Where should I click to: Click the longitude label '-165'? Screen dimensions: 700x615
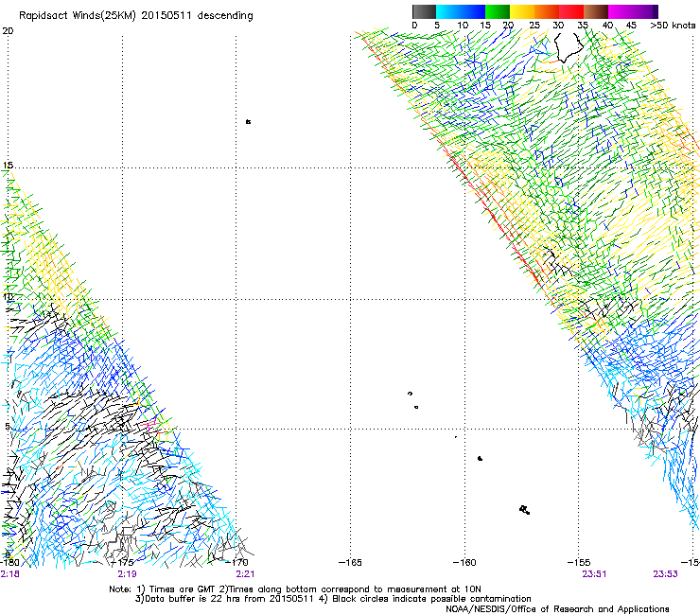coord(350,562)
